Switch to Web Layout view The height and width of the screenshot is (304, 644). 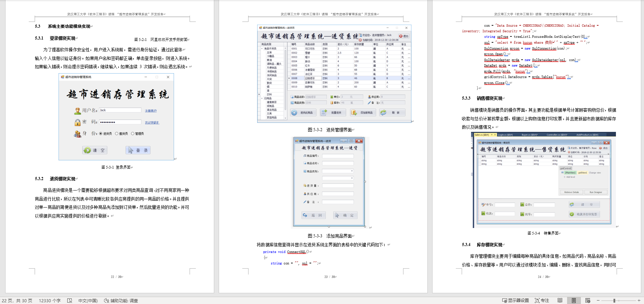click(588, 301)
